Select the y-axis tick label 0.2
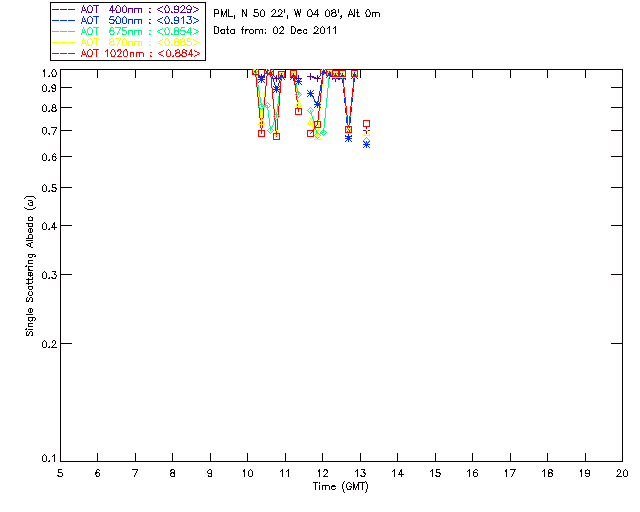This screenshot has width=640, height=512. (46, 343)
